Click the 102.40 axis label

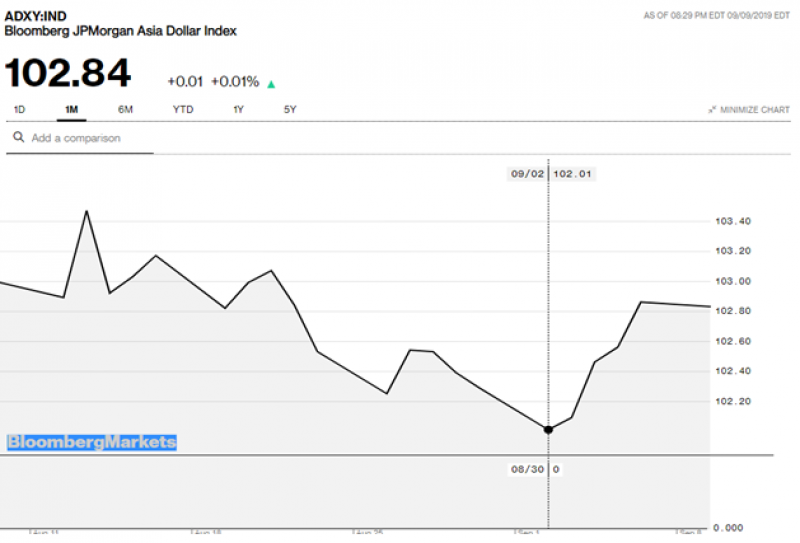pos(733,371)
